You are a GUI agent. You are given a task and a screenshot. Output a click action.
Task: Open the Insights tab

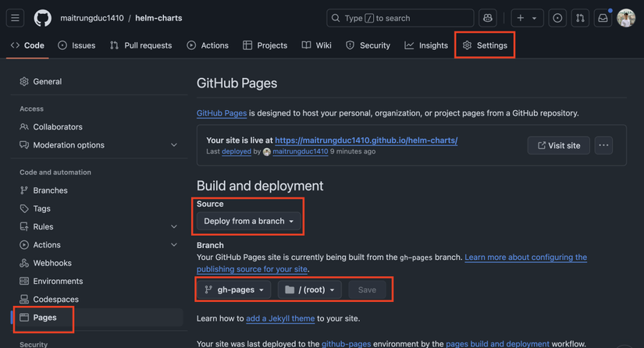(x=425, y=45)
